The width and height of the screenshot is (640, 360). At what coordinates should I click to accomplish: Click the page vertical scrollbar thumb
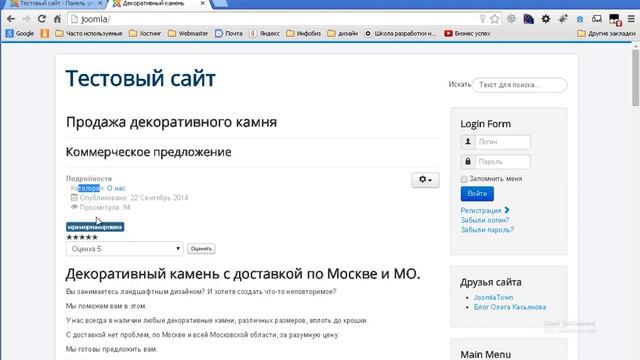pyautogui.click(x=636, y=78)
